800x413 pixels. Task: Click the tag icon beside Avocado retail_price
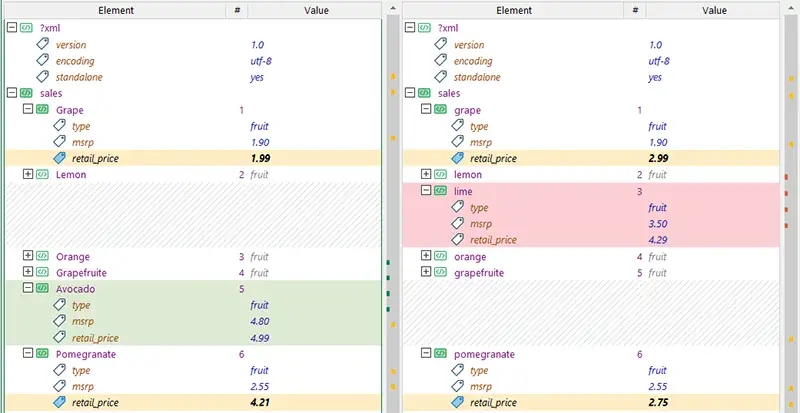point(60,337)
